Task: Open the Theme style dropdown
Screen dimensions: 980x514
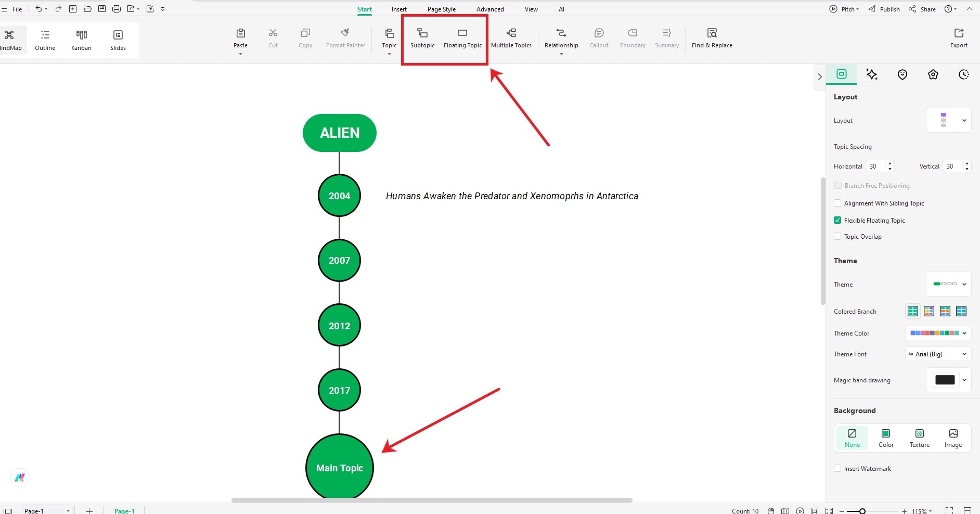Action: (x=949, y=284)
